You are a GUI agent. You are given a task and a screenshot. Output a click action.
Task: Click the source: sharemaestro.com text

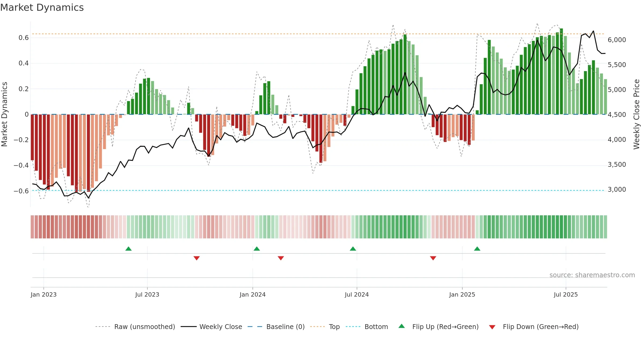592,275
